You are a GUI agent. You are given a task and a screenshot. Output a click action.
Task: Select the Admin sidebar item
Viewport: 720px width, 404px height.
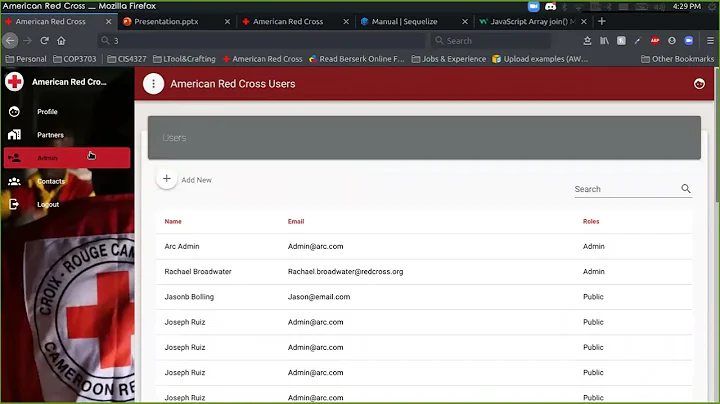click(67, 158)
